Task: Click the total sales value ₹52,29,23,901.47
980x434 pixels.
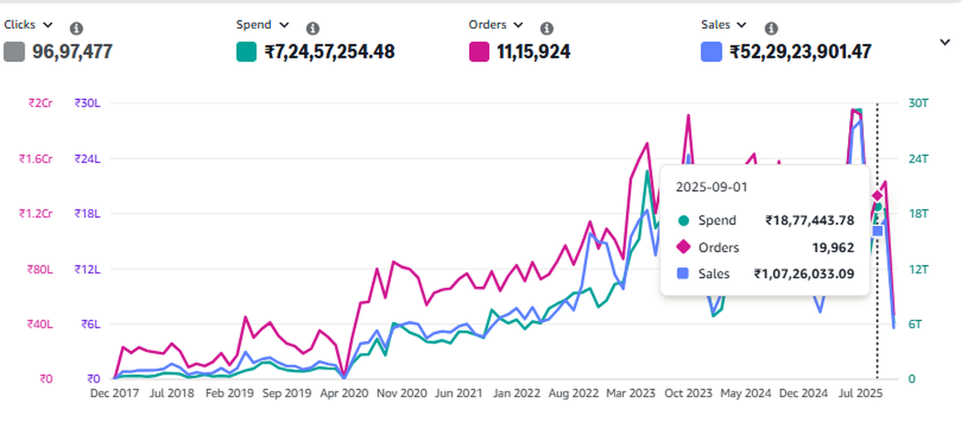Action: 801,52
